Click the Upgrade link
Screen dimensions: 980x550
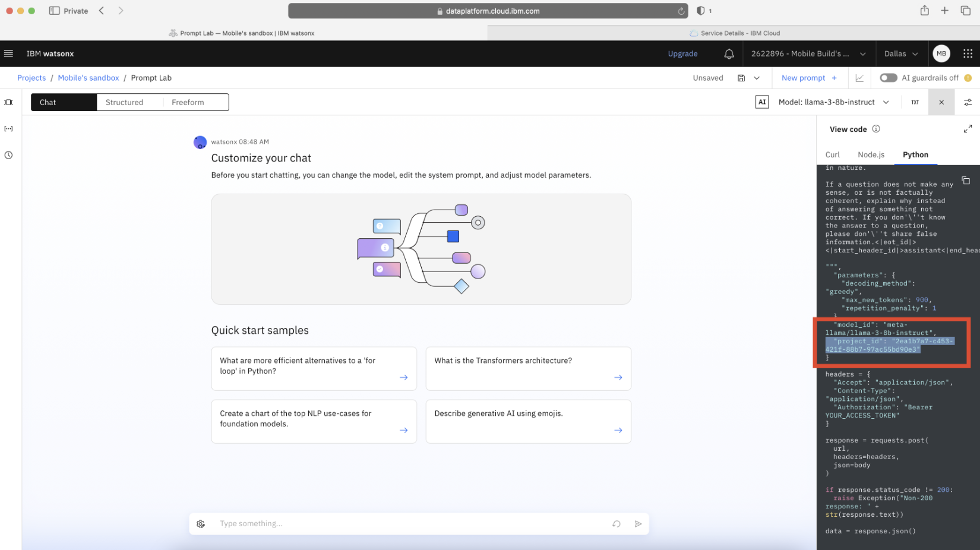point(682,53)
